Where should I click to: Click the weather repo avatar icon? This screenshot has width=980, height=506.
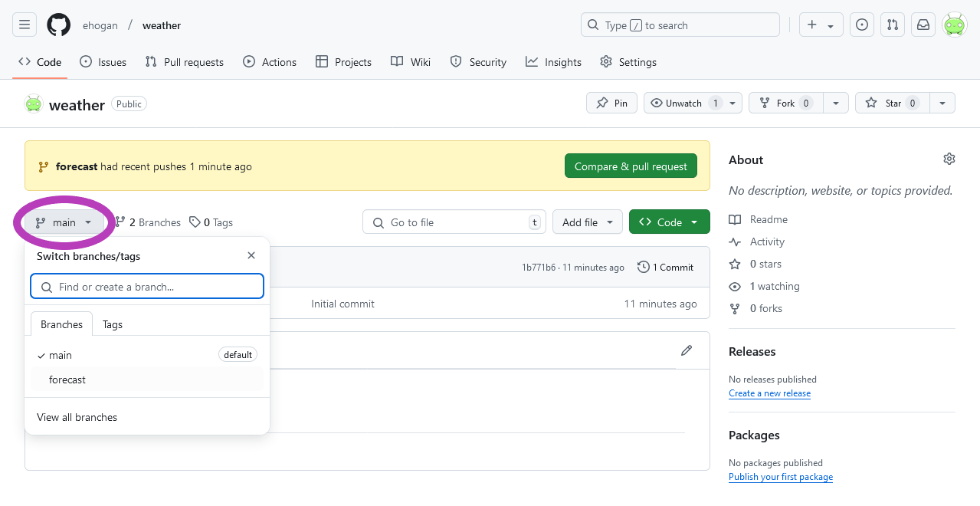(33, 103)
